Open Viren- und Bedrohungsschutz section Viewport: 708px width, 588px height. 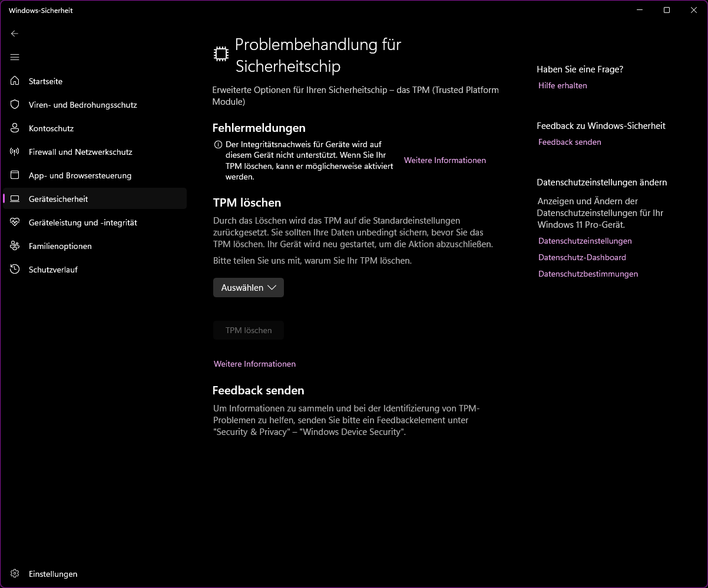[82, 105]
